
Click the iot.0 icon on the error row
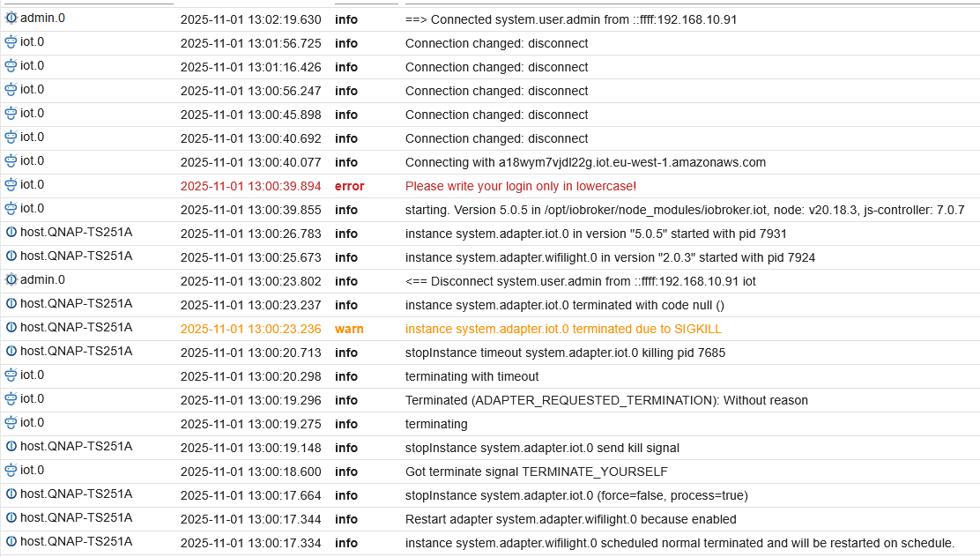[11, 184]
